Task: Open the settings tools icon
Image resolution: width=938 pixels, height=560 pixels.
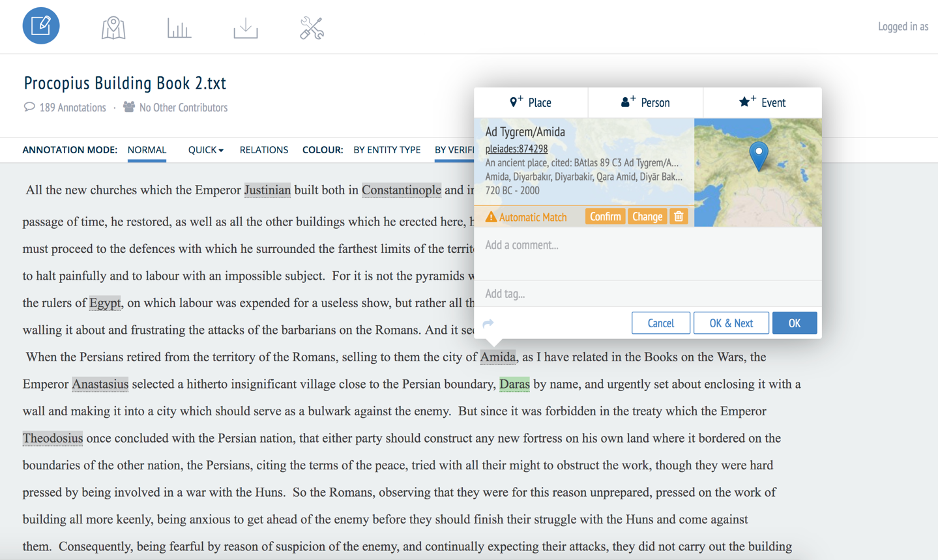Action: click(312, 28)
